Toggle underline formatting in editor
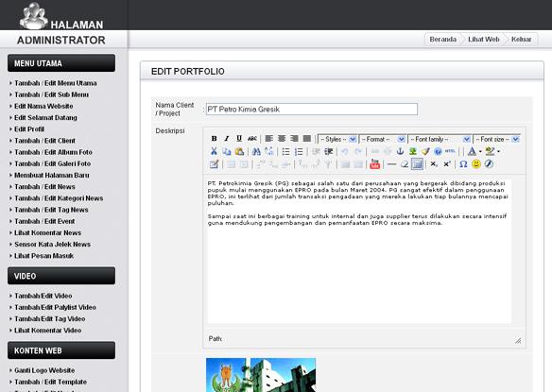The image size is (552, 392). 239,139
